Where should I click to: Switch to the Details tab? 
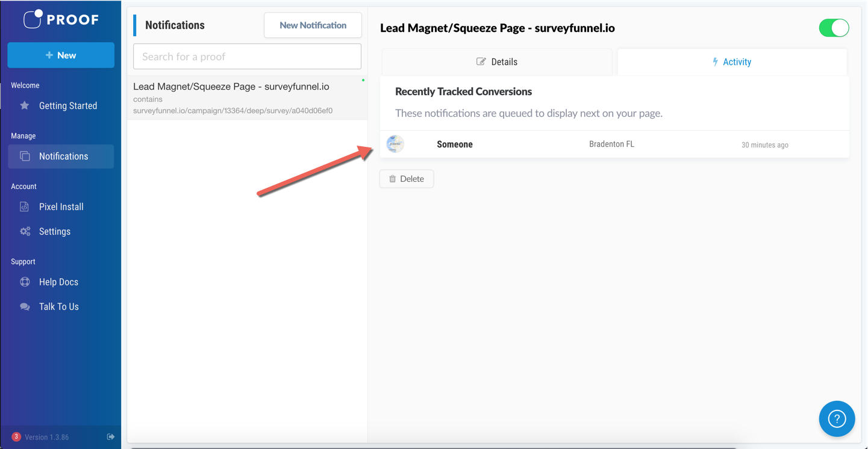497,62
